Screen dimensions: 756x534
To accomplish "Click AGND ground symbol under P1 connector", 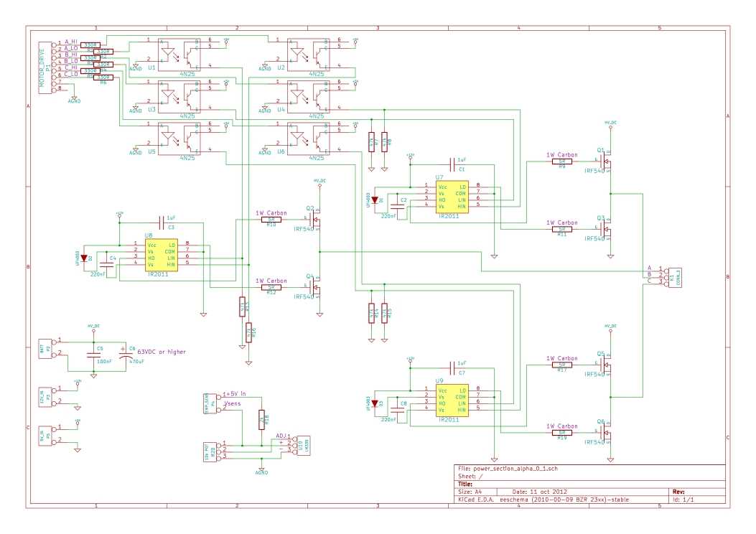I will point(74,99).
